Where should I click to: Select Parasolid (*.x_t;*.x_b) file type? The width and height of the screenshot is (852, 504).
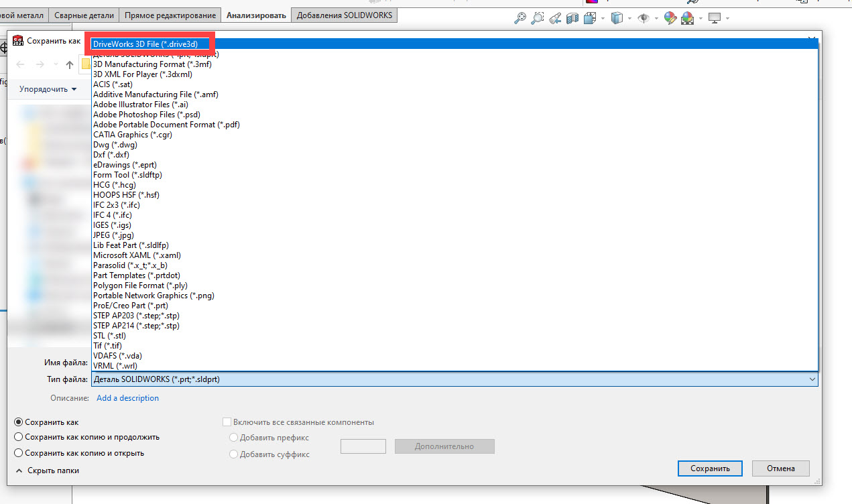[454, 265]
